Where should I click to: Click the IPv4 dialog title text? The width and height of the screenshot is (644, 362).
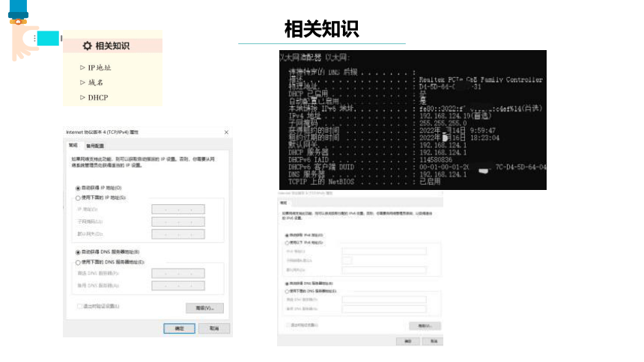(x=103, y=132)
